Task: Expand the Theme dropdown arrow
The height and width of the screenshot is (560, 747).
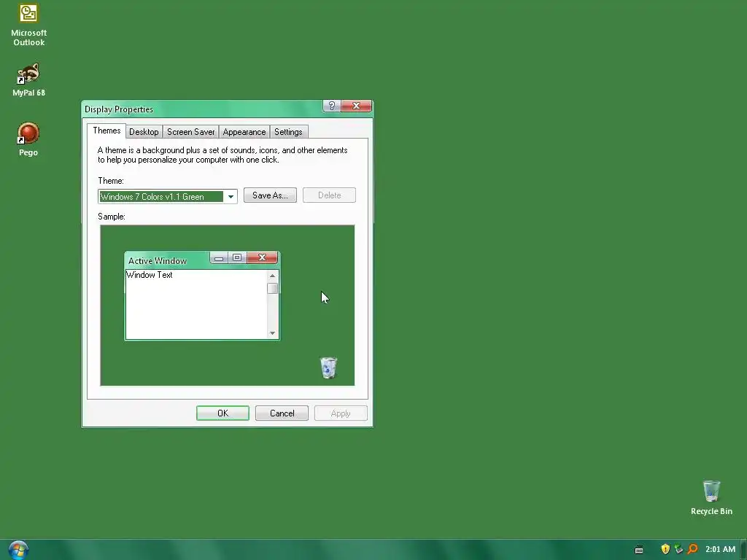Action: [231, 197]
